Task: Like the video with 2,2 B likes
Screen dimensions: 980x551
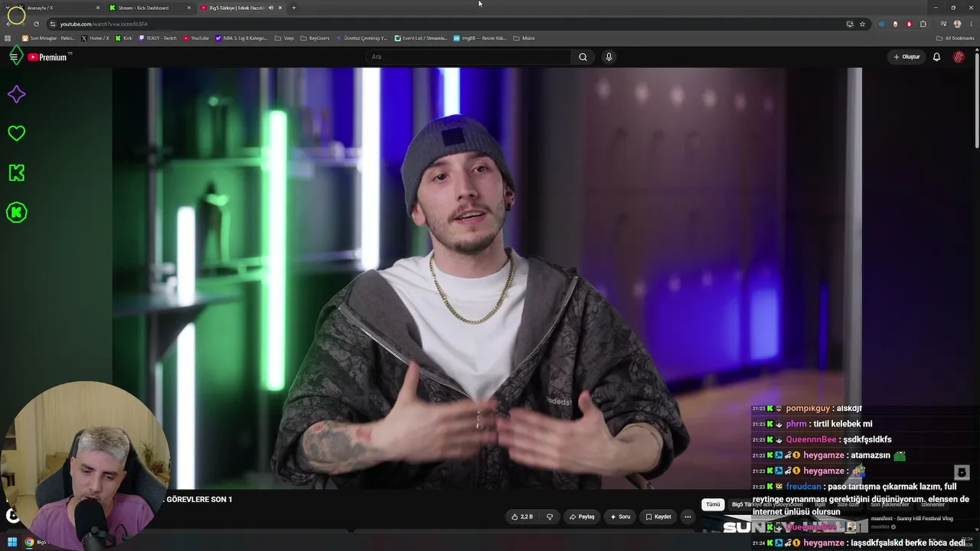Action: pos(522,517)
